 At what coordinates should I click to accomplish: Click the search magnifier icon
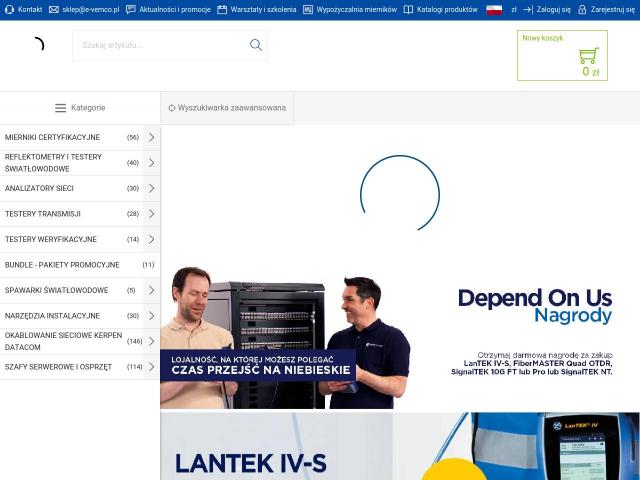(x=256, y=45)
